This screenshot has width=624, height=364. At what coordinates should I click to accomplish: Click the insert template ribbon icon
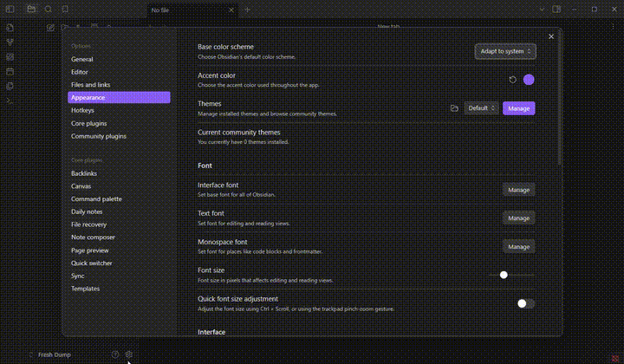pos(10,86)
